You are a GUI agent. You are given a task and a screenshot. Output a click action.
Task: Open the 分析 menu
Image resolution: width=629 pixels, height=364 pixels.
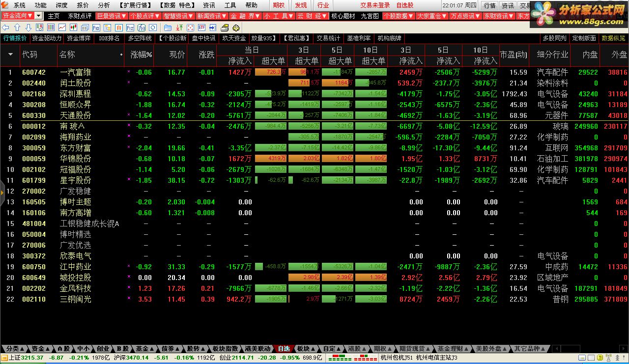pos(104,5)
